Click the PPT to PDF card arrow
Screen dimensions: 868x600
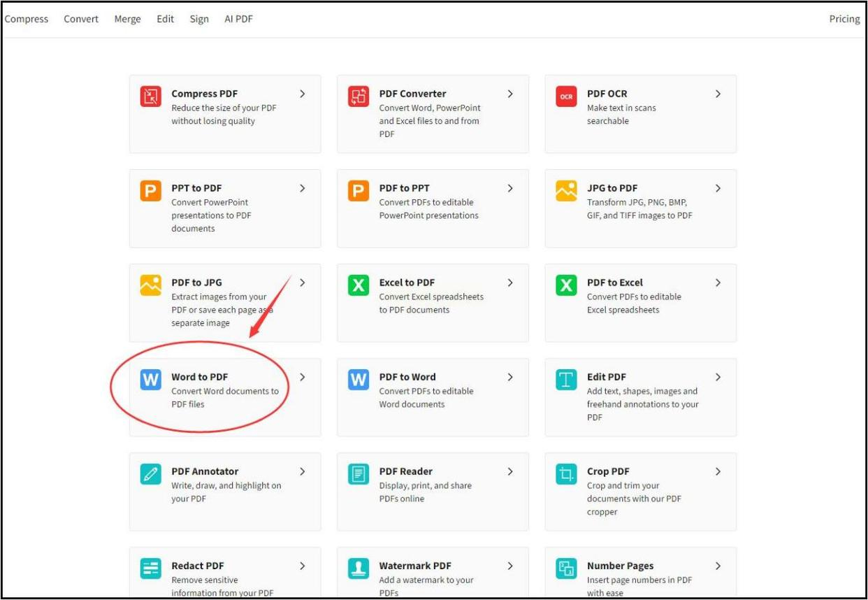point(303,188)
